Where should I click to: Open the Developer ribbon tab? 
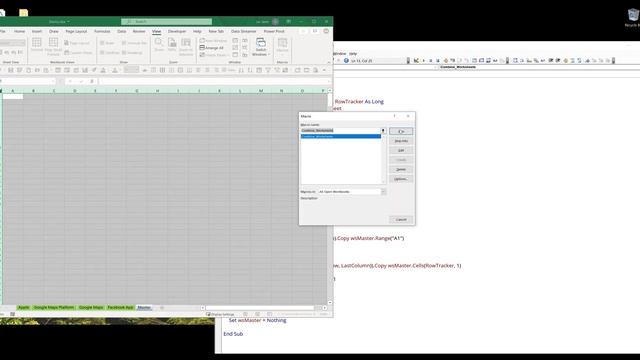pyautogui.click(x=177, y=31)
